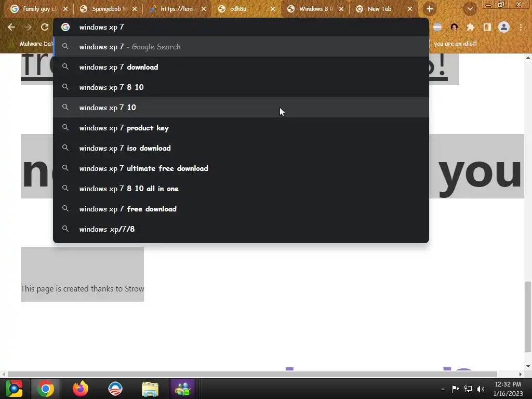Click the flag-colored extension icon
The width and height of the screenshot is (532, 399).
click(x=437, y=27)
